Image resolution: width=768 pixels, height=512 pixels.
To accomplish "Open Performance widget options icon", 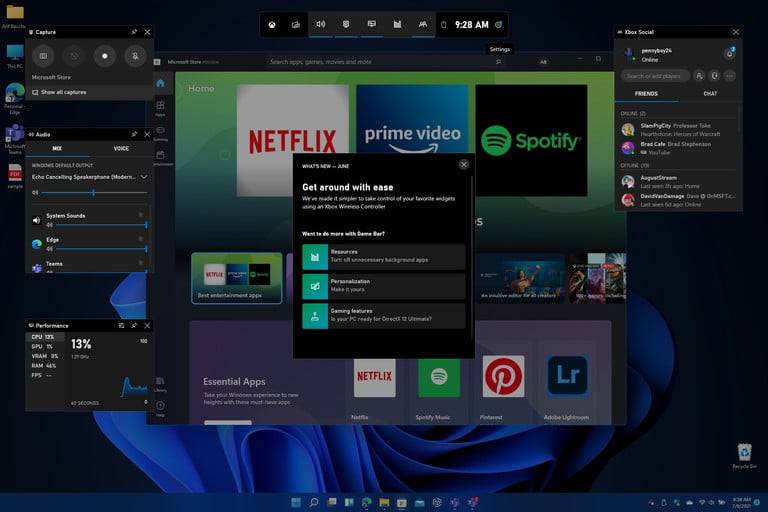I will coord(120,325).
